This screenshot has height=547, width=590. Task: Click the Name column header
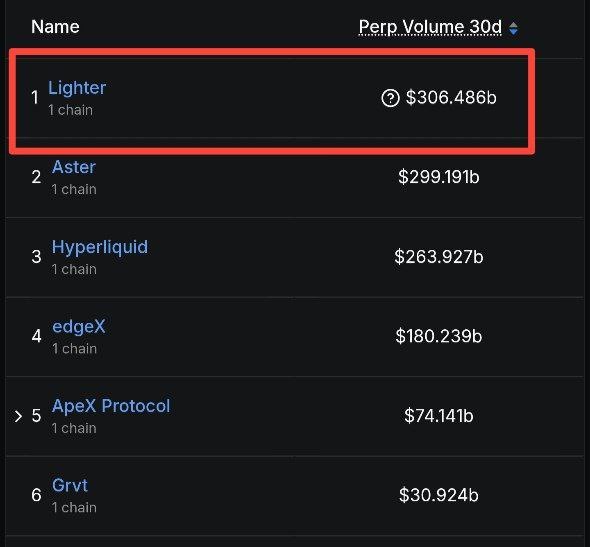click(x=55, y=27)
